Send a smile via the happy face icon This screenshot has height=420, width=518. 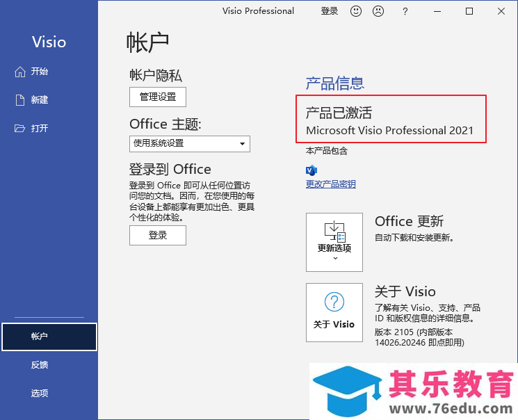(356, 11)
